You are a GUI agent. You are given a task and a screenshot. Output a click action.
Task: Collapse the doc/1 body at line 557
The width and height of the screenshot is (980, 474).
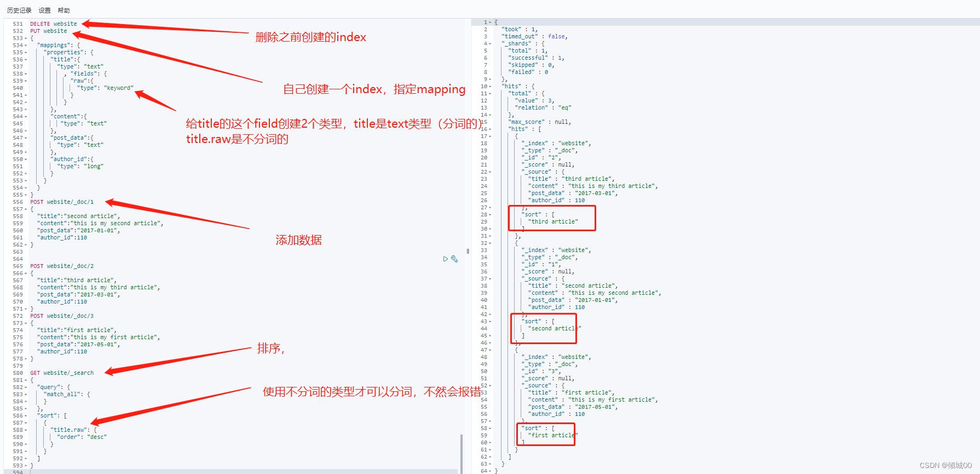26,209
